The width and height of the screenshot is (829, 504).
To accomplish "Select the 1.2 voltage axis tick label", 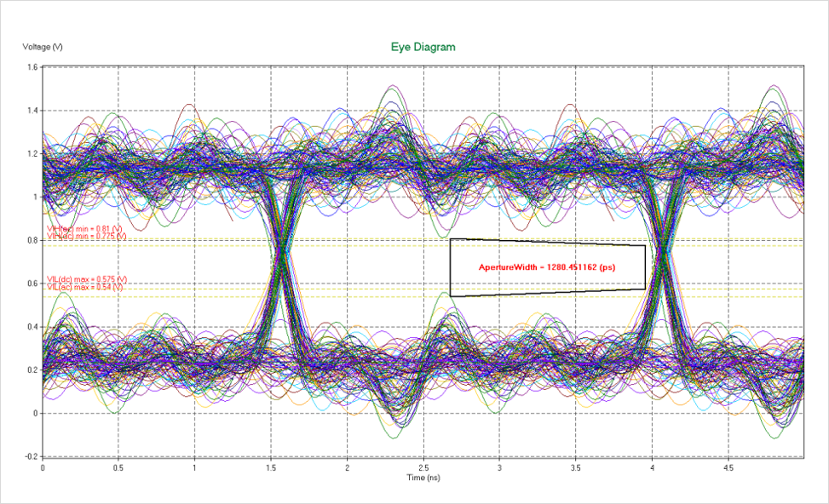I will coord(32,154).
